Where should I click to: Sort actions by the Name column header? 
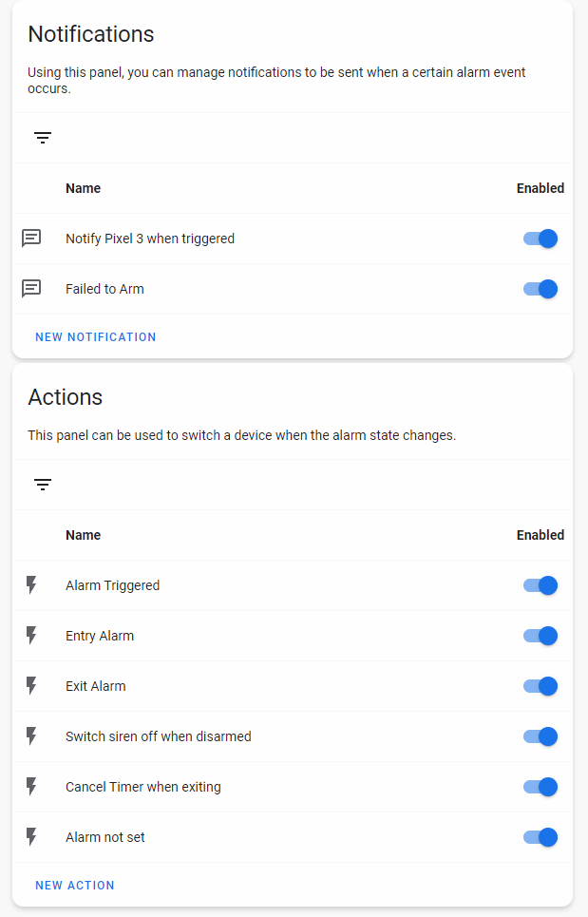pyautogui.click(x=84, y=535)
